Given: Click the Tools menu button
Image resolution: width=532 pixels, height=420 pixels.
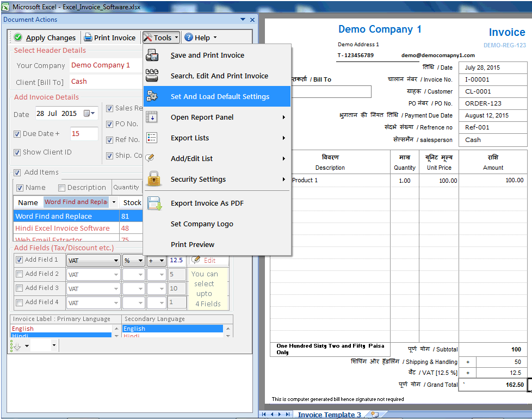Looking at the screenshot, I should [161, 38].
